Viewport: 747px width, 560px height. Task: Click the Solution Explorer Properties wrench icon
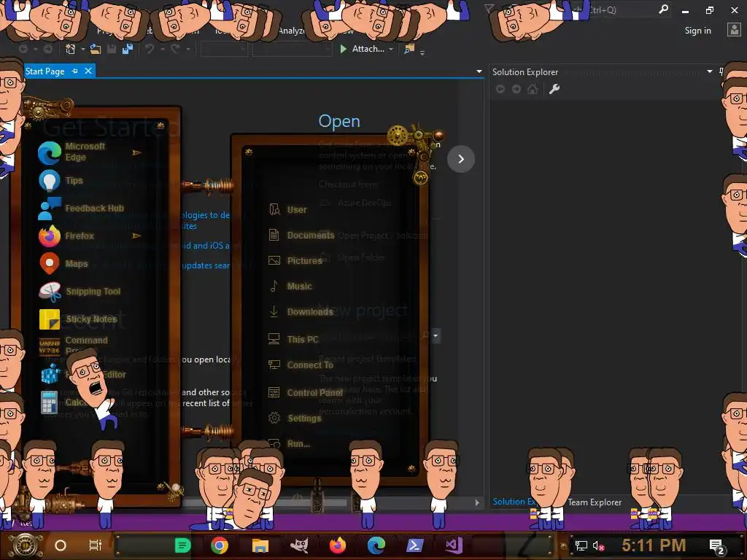click(554, 89)
